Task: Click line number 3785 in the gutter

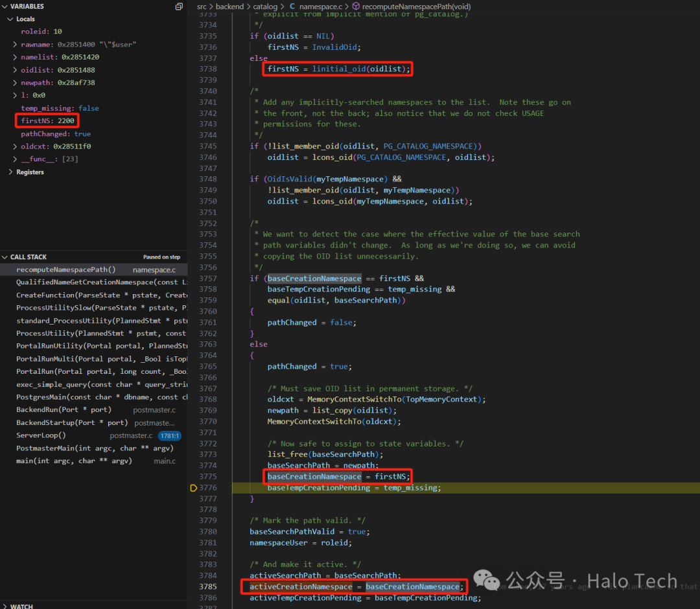Action: pyautogui.click(x=208, y=587)
